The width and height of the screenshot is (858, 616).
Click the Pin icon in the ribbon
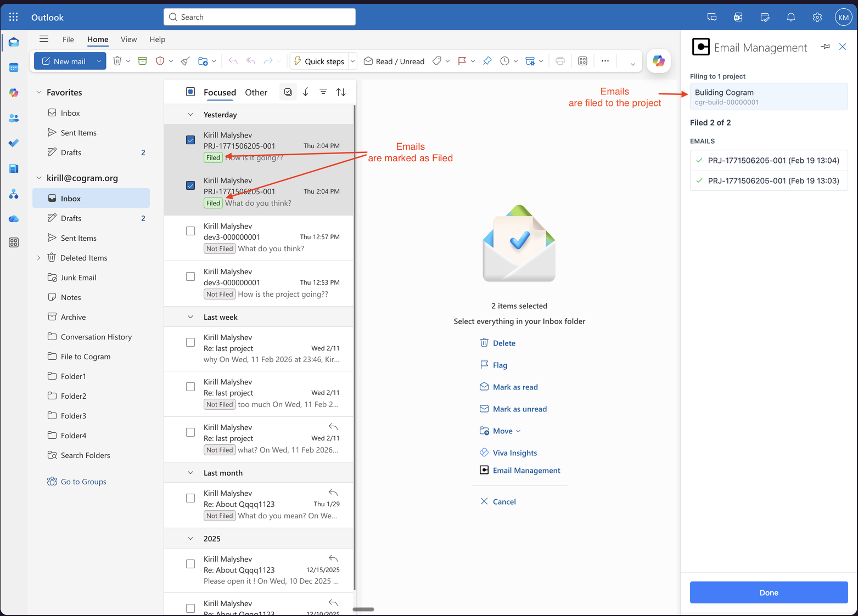pyautogui.click(x=487, y=61)
